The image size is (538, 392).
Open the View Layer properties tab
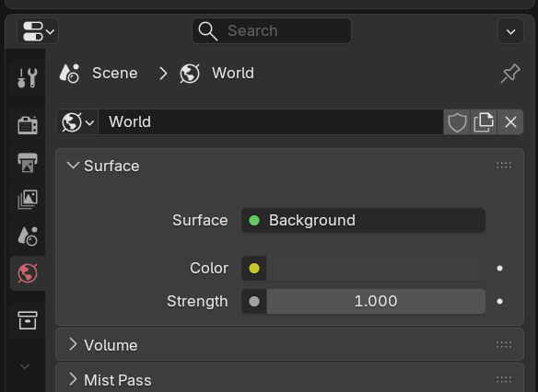point(28,199)
